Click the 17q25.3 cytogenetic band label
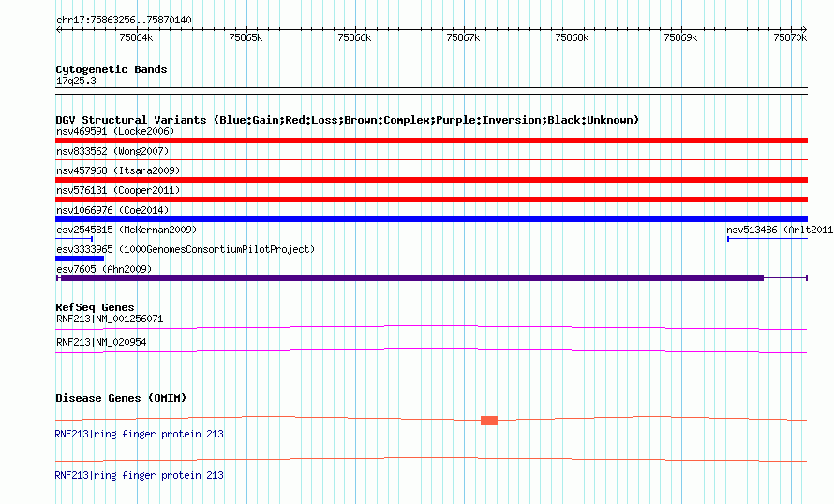 point(76,81)
